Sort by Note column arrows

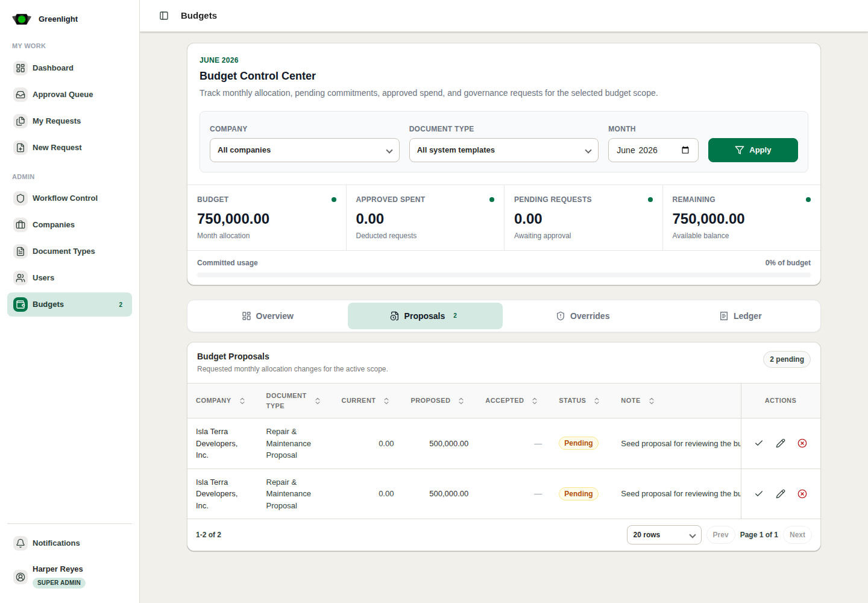(652, 401)
